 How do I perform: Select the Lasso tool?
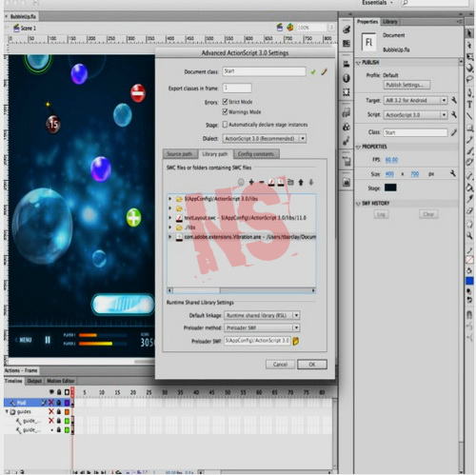pyautogui.click(x=469, y=79)
